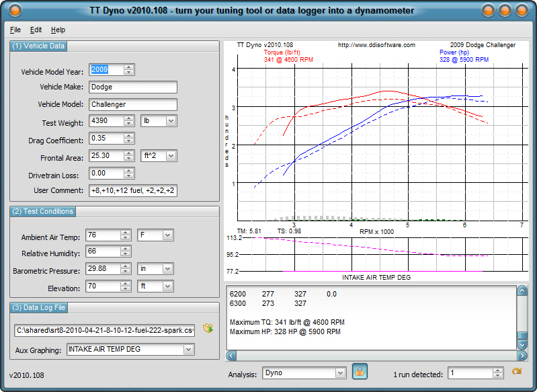Click the 'INTAKE AIR TEMP DEG' graph label
The image size is (537, 392).
(x=376, y=278)
